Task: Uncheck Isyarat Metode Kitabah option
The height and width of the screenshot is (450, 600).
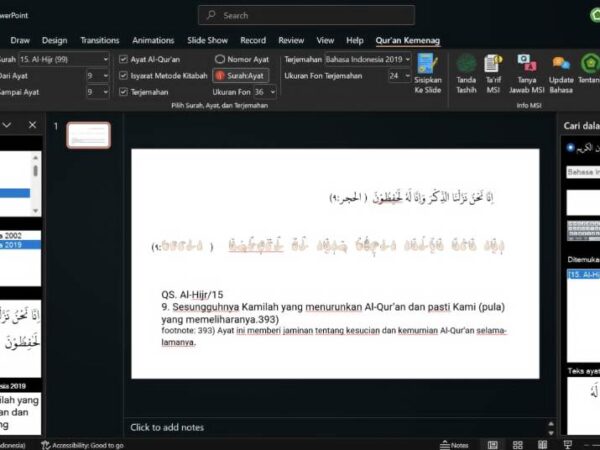Action: 123,75
